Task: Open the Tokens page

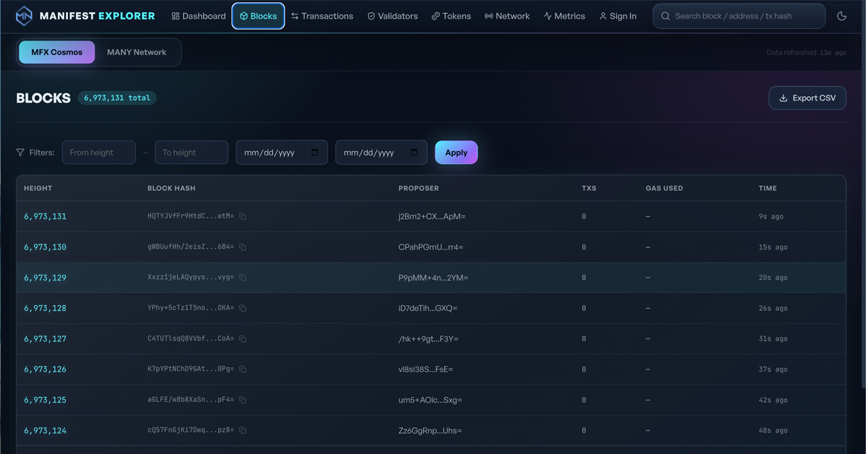Action: 451,16
